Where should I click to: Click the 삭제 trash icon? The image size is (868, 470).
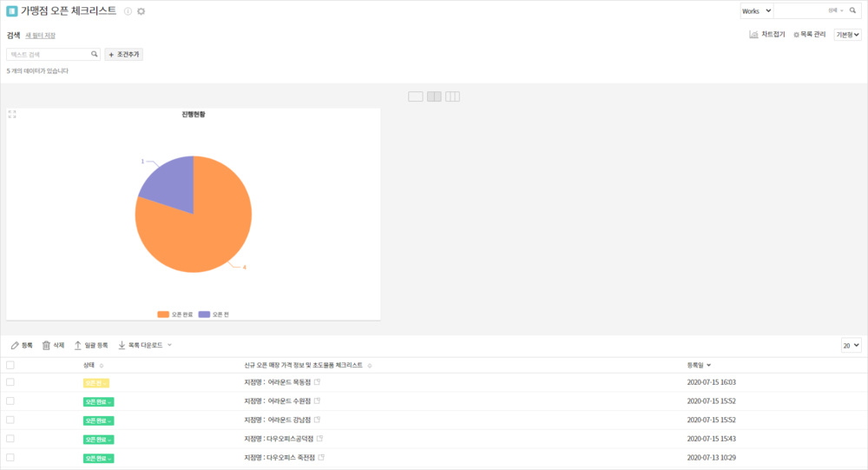47,345
